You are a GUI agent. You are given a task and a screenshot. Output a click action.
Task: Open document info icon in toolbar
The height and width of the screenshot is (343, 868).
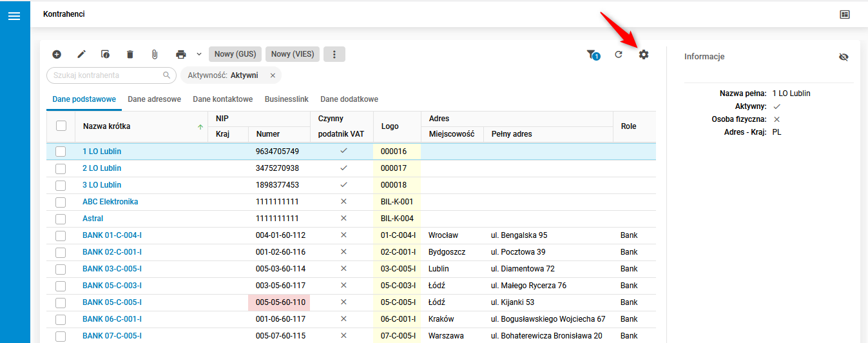pyautogui.click(x=106, y=55)
